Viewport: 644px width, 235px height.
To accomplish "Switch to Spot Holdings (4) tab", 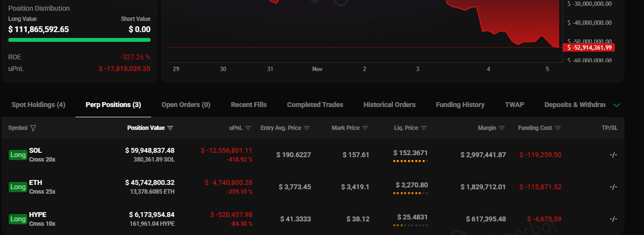I will pos(38,105).
